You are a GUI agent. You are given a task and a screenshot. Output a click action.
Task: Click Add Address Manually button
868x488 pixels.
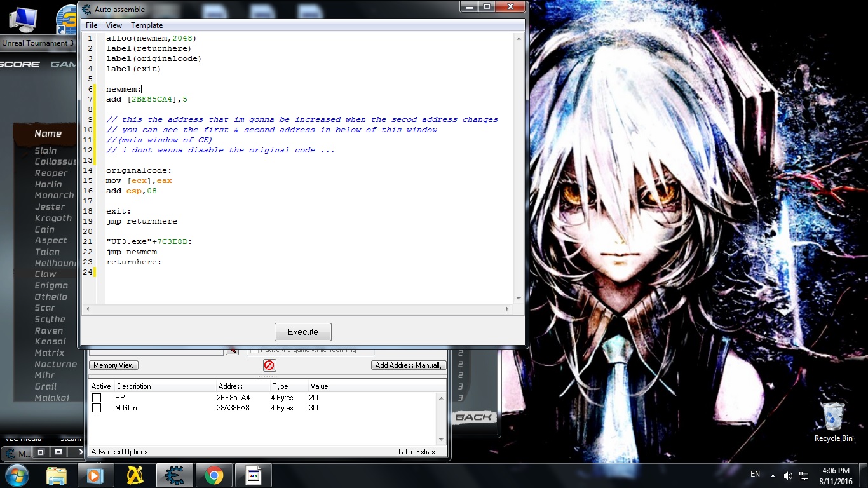point(409,365)
